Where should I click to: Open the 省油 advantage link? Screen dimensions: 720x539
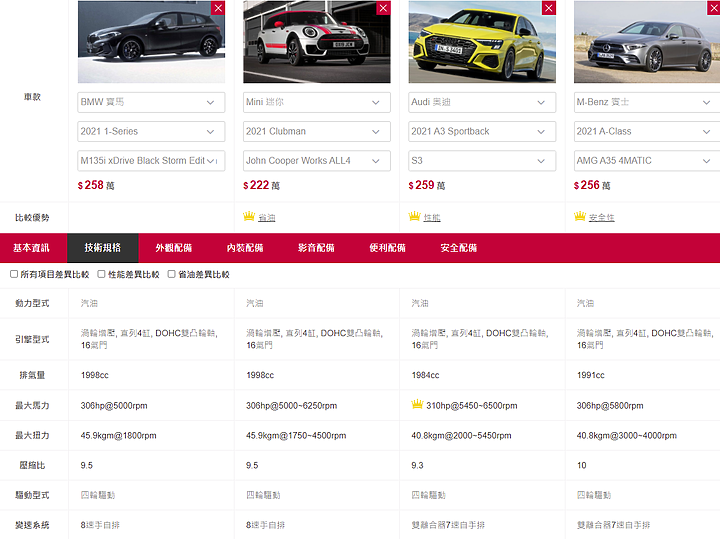(267, 218)
